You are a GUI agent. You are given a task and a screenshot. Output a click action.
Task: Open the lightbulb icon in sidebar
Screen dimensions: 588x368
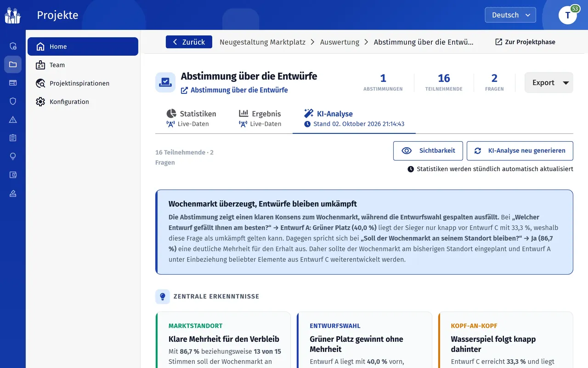pos(13,156)
